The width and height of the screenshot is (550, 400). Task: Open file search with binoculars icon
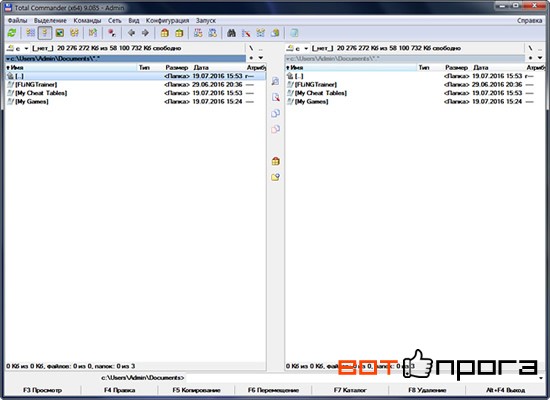point(231,33)
